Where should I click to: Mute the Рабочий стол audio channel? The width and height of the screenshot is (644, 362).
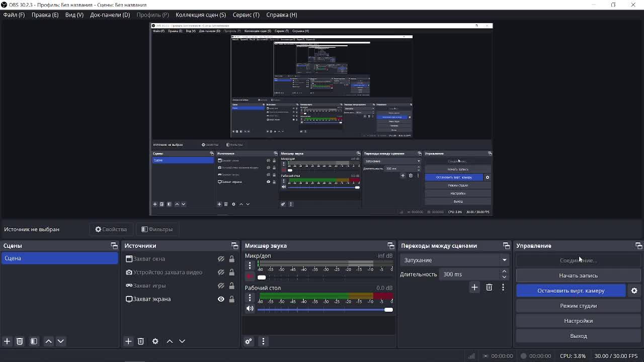click(x=250, y=309)
